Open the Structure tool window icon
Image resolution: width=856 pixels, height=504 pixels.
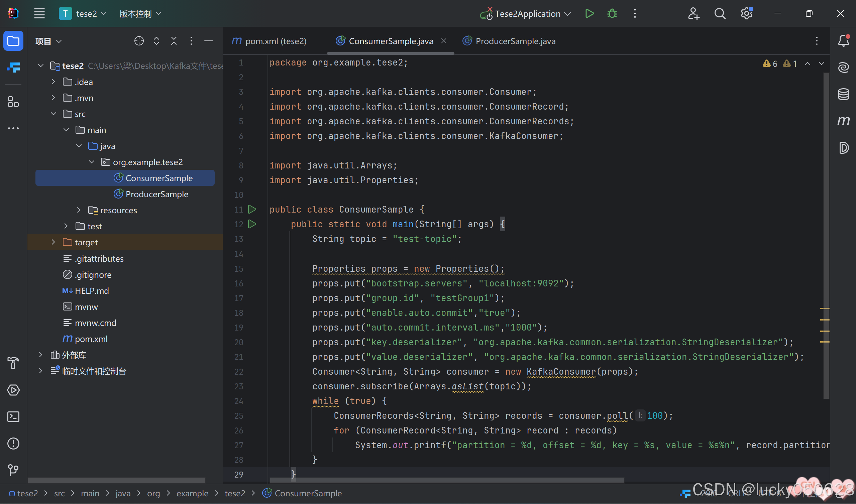tap(13, 102)
